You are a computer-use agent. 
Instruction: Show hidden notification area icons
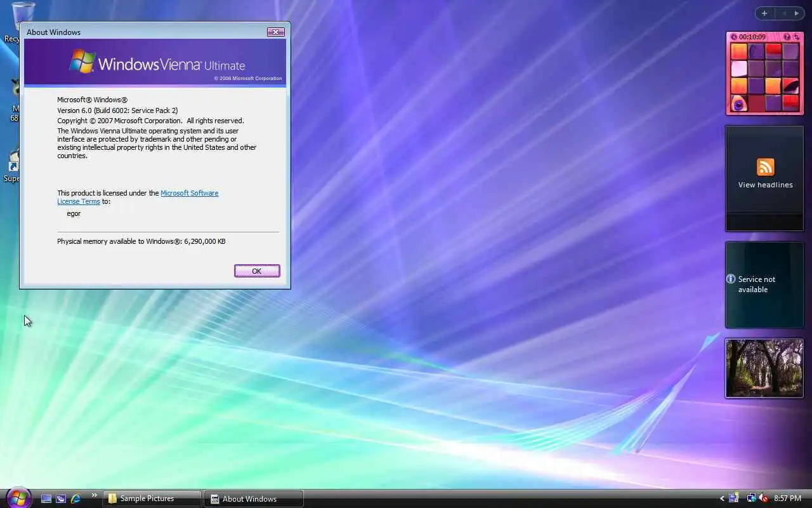(x=722, y=498)
